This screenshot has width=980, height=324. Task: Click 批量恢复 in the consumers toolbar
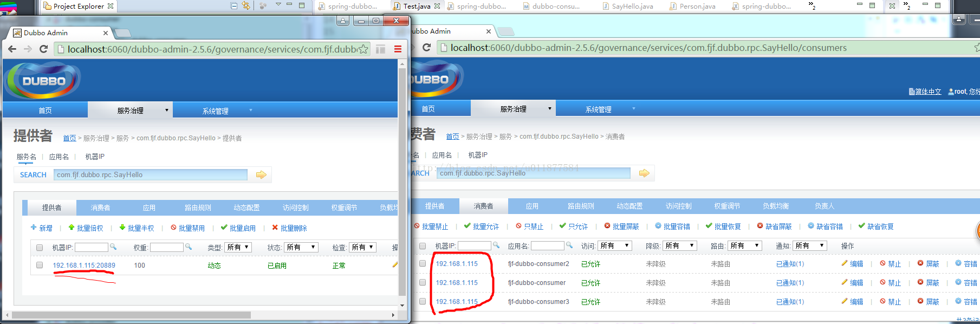(724, 226)
